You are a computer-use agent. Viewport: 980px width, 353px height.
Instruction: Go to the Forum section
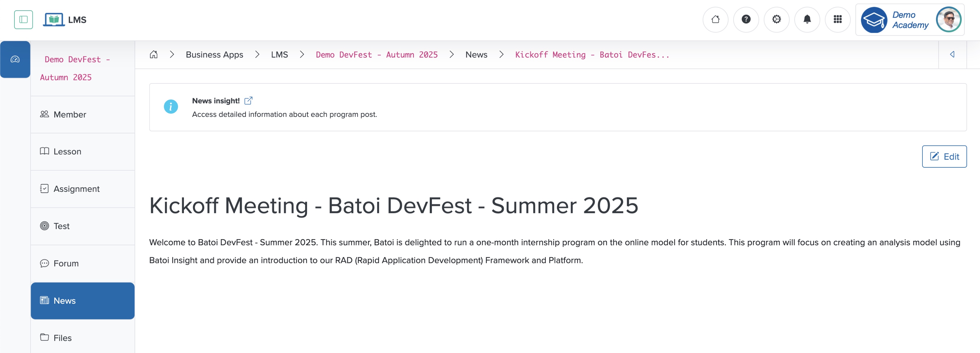66,263
